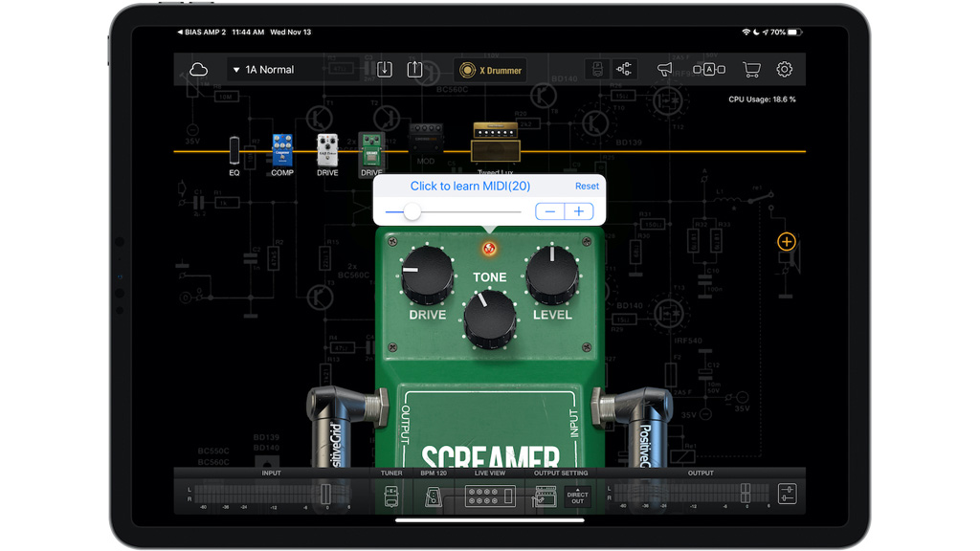Click to learn MIDI(20)

click(470, 186)
